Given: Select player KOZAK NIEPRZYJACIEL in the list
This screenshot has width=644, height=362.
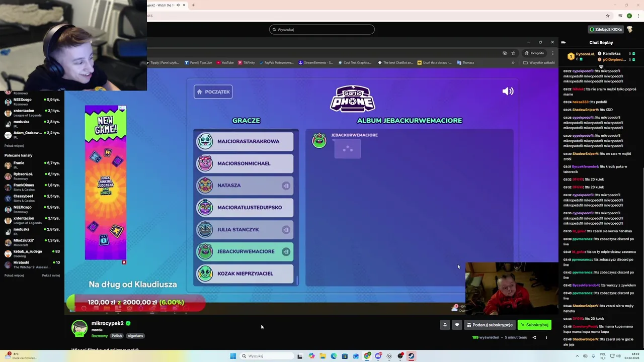Looking at the screenshot, I should tap(245, 274).
